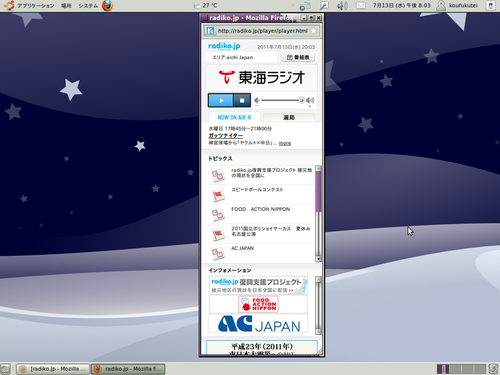Image resolution: width=500 pixels, height=375 pixels.
Task: Switch to the NOW ON AIR tab
Action: 234,117
